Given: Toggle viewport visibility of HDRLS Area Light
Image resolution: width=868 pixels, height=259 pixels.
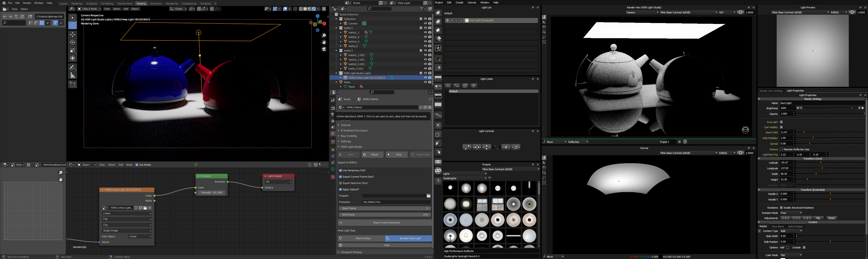Looking at the screenshot, I should pos(425,78).
